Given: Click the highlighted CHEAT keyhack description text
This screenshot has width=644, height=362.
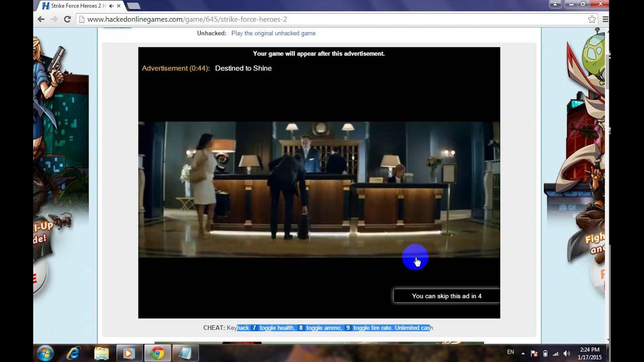Looking at the screenshot, I should (333, 328).
